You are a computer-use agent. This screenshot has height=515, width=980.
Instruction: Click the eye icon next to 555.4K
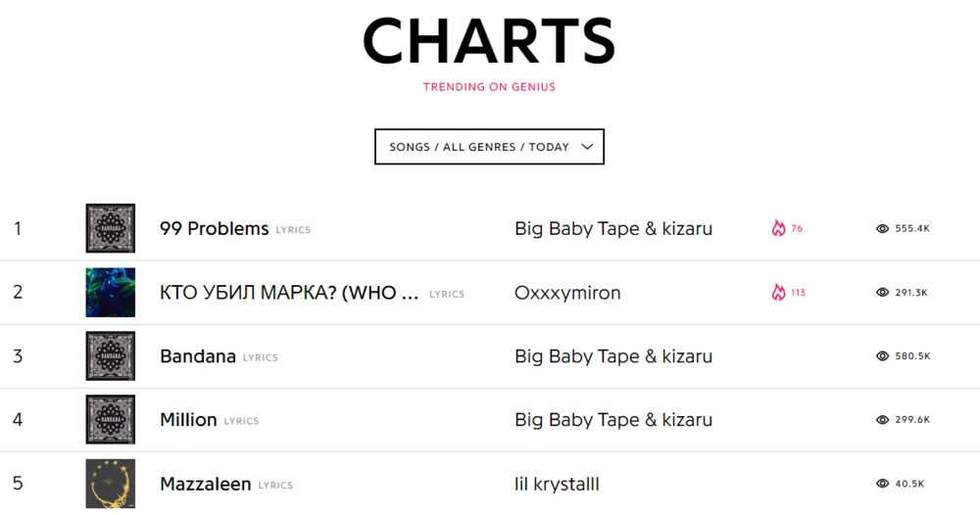pos(883,228)
